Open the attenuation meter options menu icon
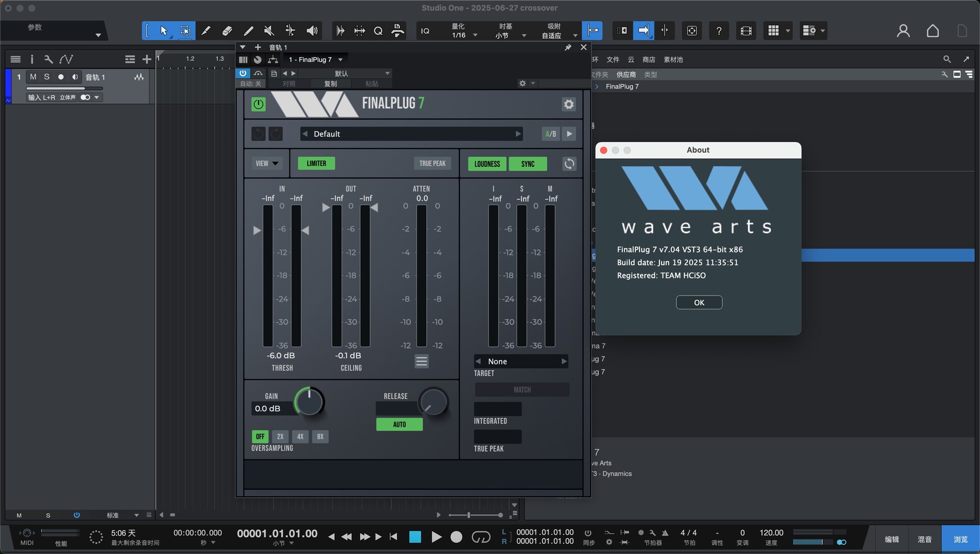This screenshot has width=980, height=554. [422, 362]
